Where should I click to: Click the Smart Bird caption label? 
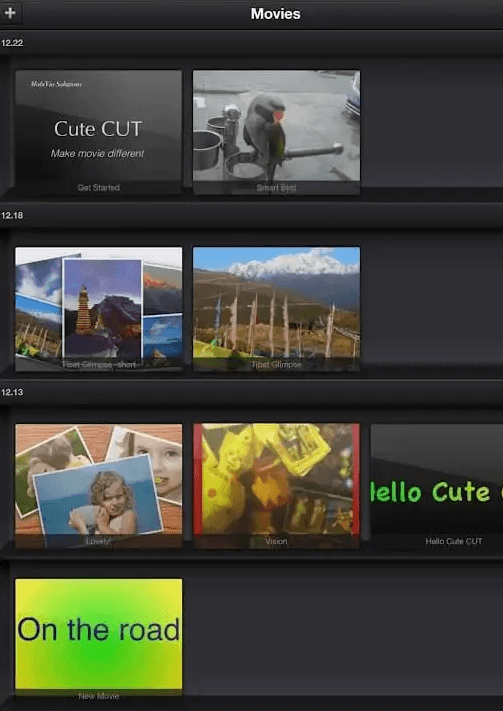pyautogui.click(x=276, y=187)
